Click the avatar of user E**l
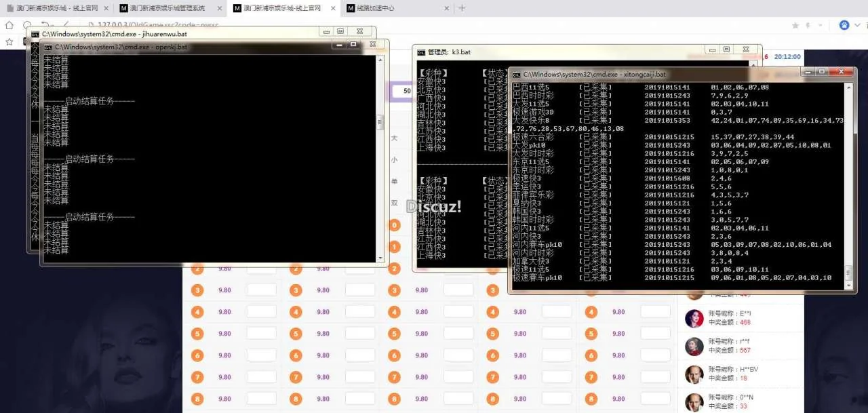 (x=694, y=318)
